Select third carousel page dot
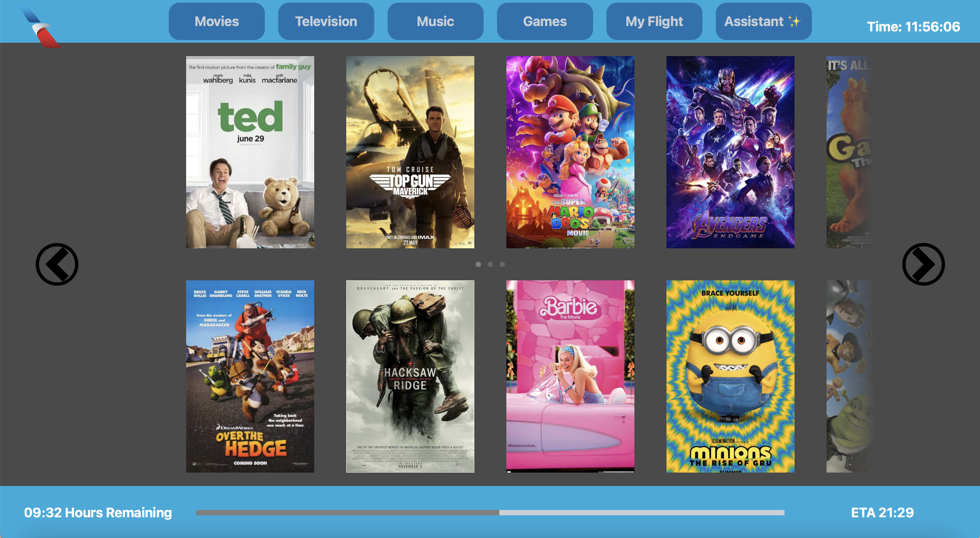This screenshot has height=538, width=980. [x=502, y=264]
